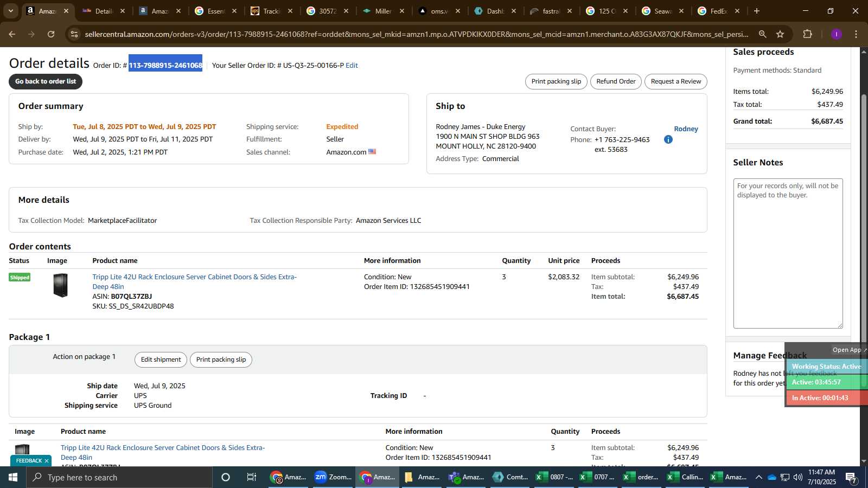This screenshot has height=488, width=868.
Task: Switch to the fastrak browser tab
Action: tap(551, 11)
